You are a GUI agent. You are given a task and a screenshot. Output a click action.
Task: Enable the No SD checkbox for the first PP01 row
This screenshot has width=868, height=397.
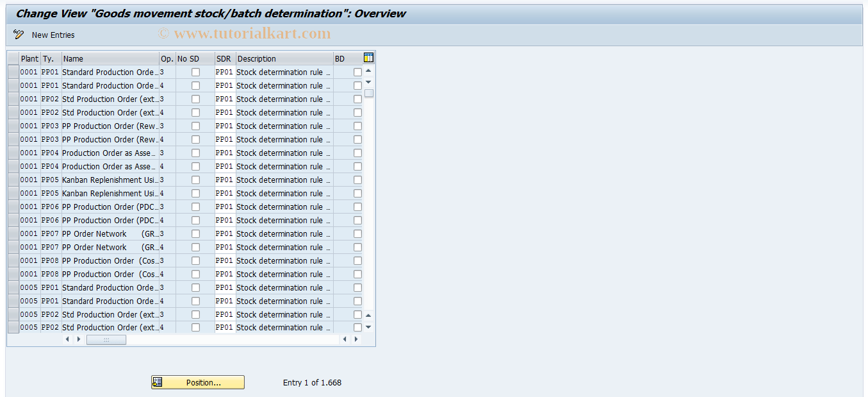coord(195,72)
